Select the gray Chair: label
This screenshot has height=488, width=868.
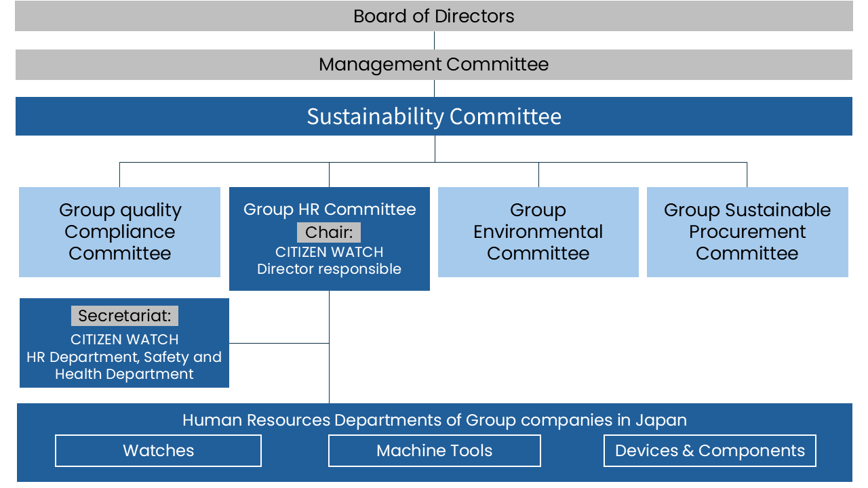(329, 232)
